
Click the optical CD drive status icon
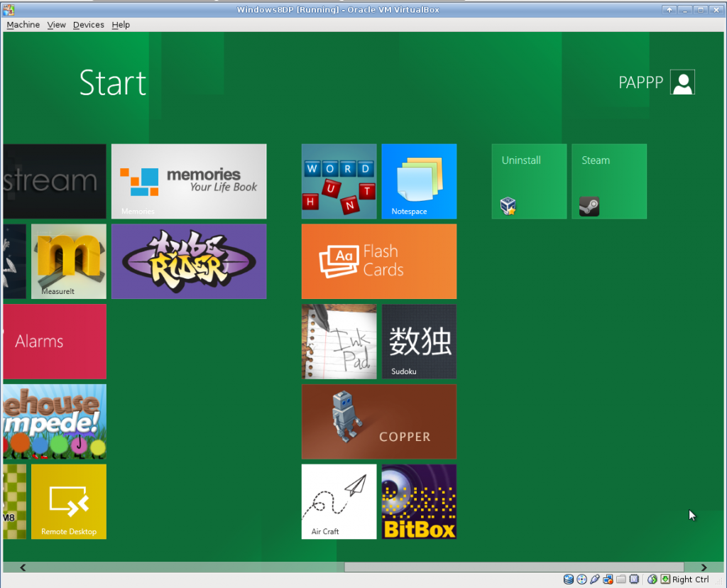pyautogui.click(x=581, y=579)
